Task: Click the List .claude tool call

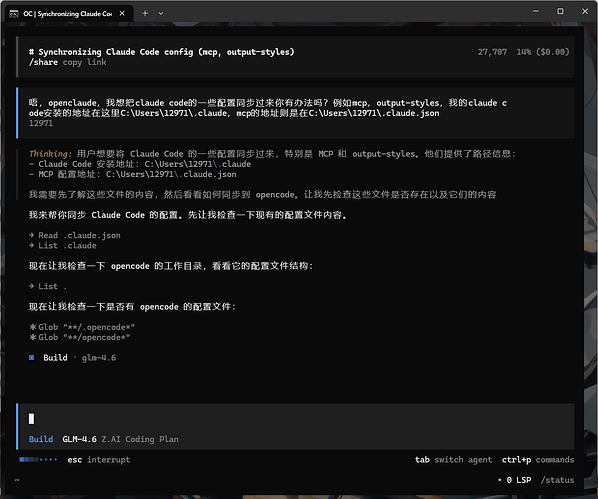Action: pos(63,246)
